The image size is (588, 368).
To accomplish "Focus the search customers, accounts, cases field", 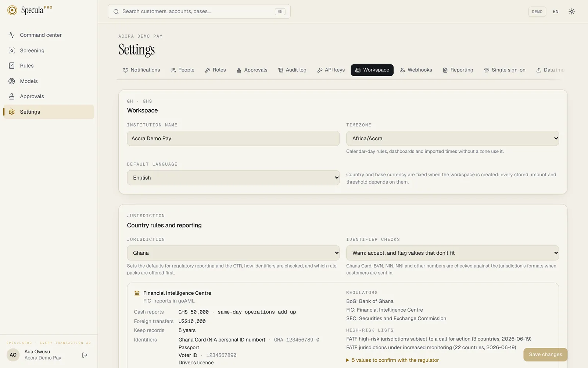I will point(199,11).
